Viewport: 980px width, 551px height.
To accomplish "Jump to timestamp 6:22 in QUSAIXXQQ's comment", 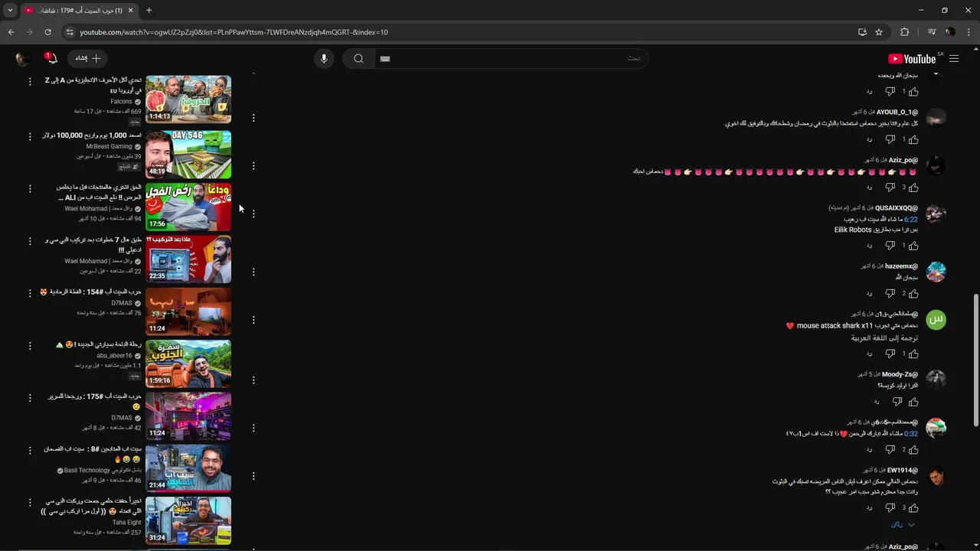I will point(910,219).
